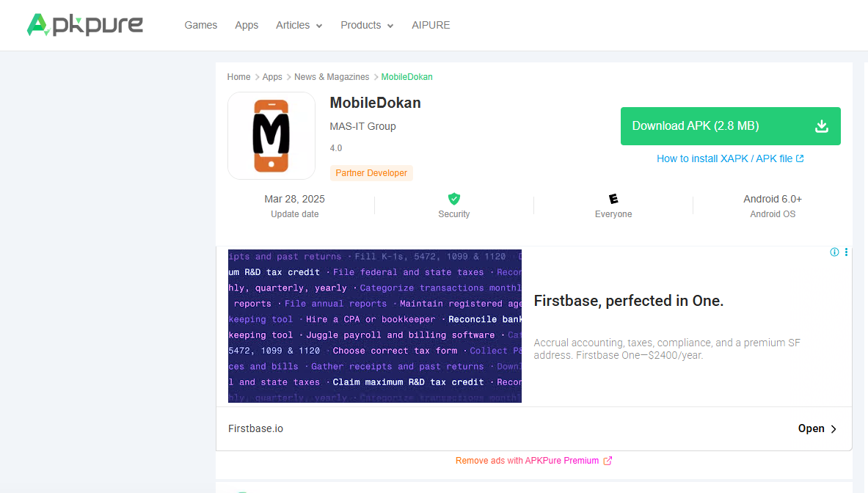Expand the Articles dropdown
The width and height of the screenshot is (868, 493).
click(299, 25)
